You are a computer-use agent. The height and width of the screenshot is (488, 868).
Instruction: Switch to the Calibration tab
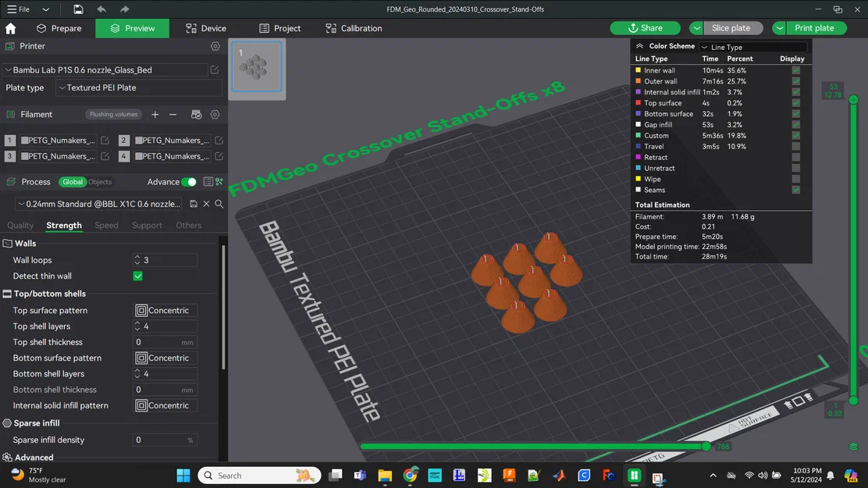pos(354,28)
